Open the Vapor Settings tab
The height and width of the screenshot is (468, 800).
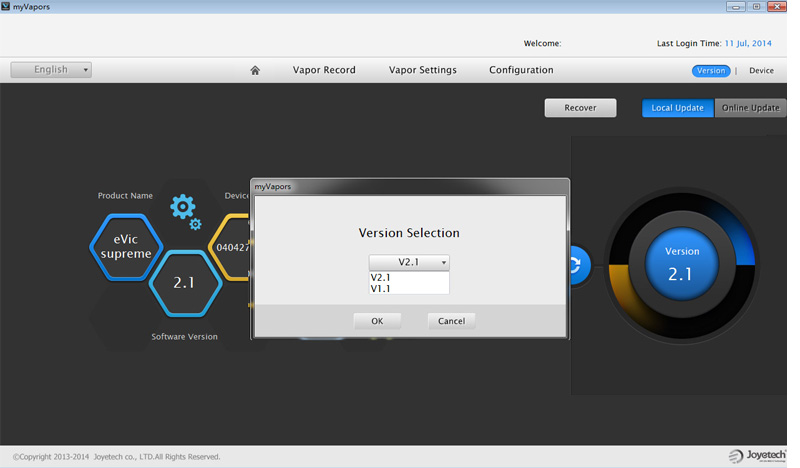pyautogui.click(x=422, y=70)
